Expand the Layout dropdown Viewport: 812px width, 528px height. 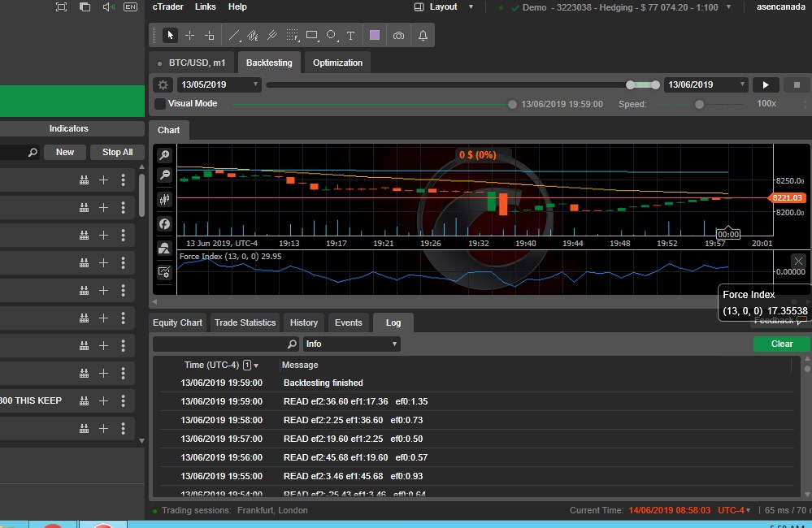(x=471, y=7)
